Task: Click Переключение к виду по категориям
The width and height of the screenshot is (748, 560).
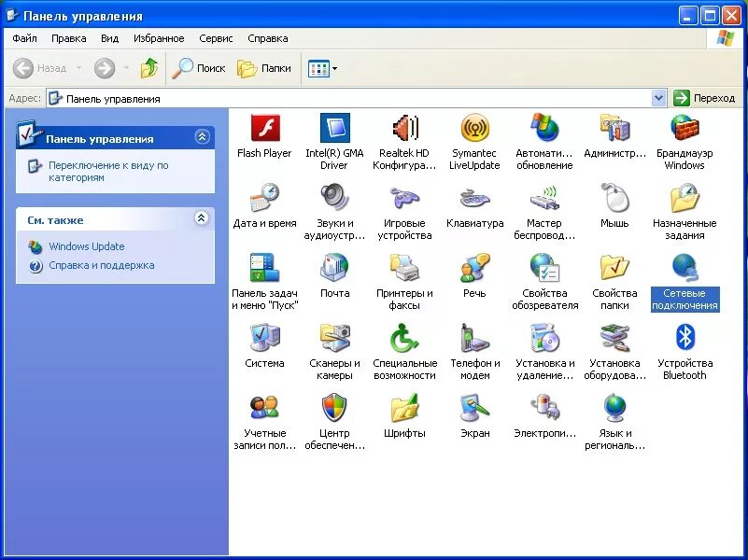Action: [x=108, y=171]
